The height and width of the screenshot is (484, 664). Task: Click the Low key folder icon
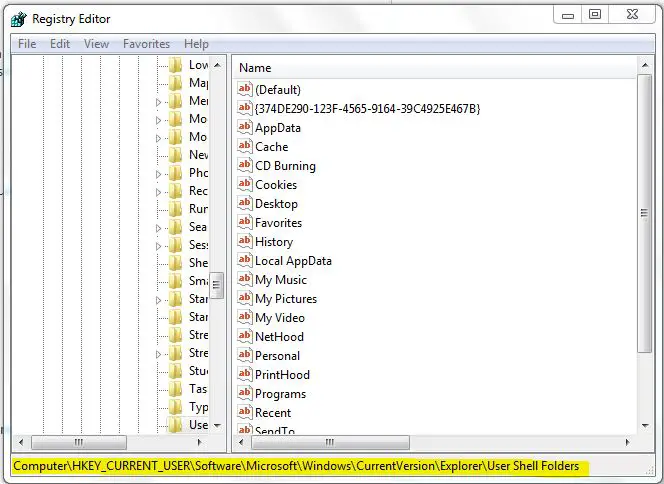point(175,65)
